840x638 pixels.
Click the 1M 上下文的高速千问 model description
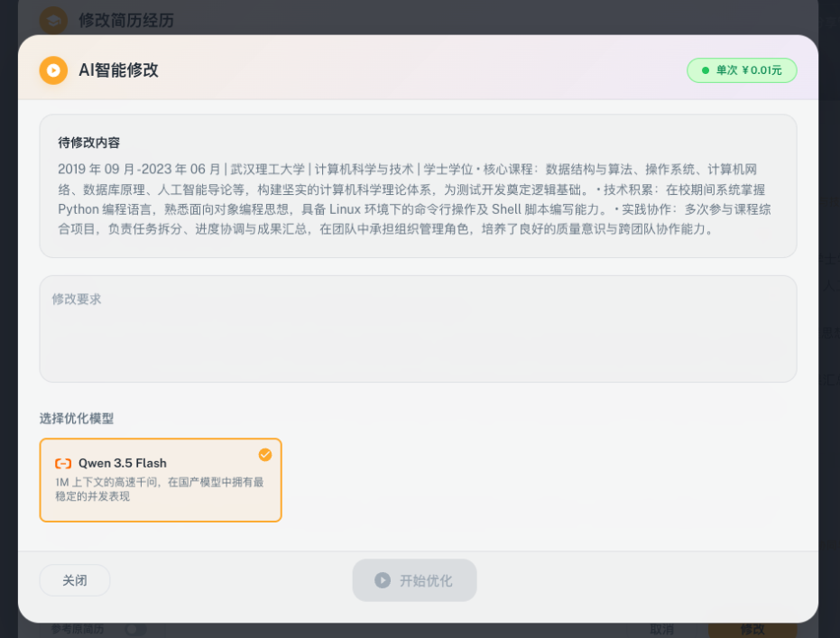[x=159, y=489]
